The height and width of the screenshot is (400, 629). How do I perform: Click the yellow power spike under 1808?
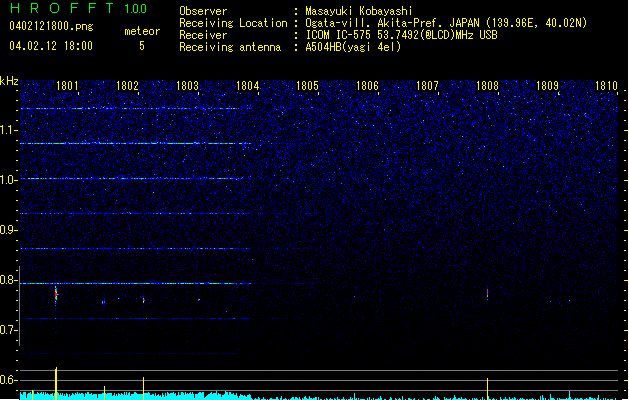pos(487,388)
